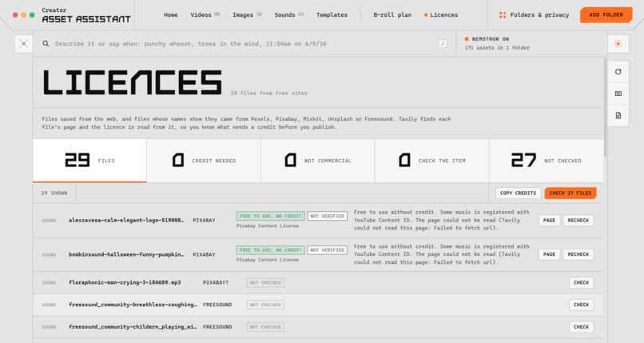Select file freesound_community-childern_playing
644x343 pixels.
coord(133,327)
